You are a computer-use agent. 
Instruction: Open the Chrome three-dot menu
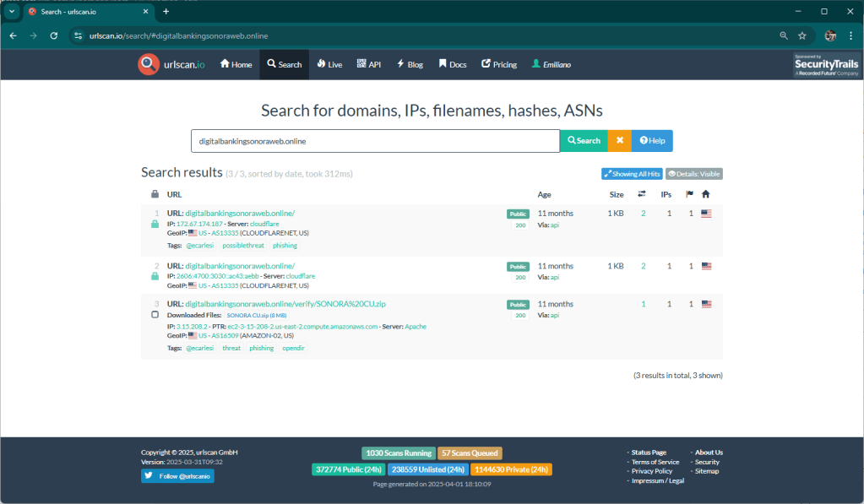pyautogui.click(x=850, y=36)
